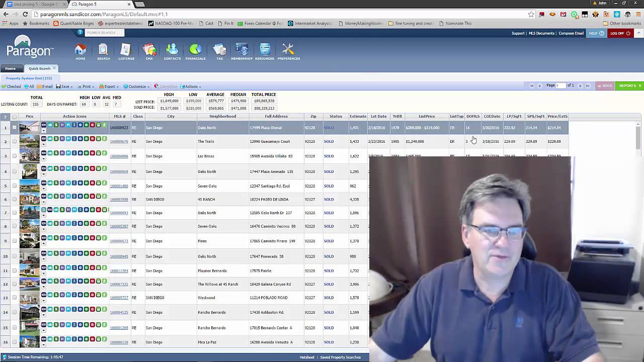Check the box for row 2
The width and height of the screenshot is (644, 362).
pyautogui.click(x=14, y=141)
